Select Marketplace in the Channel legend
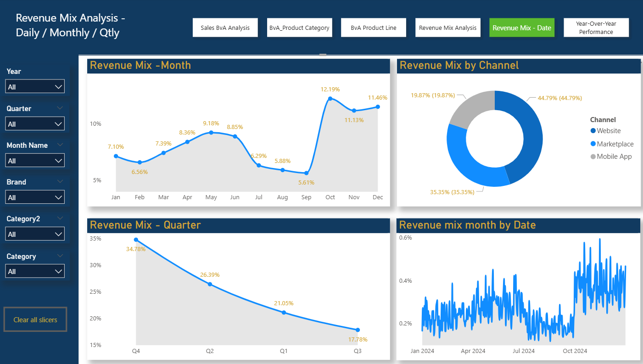Screen dimensions: 643x364 coord(615,144)
